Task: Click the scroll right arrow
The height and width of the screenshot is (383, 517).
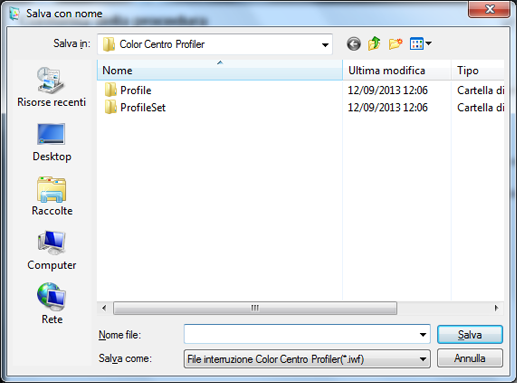Action: (496, 308)
